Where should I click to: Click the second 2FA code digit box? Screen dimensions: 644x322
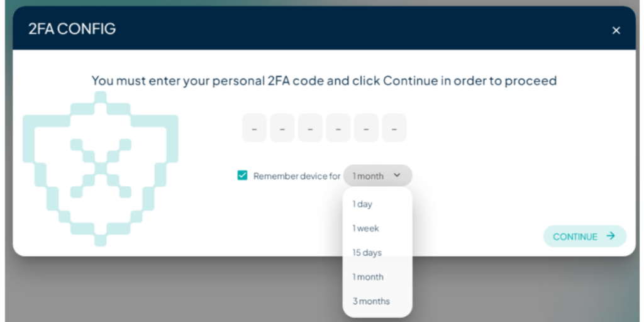(282, 128)
